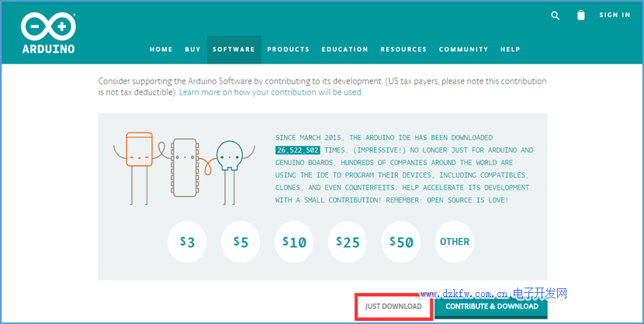Choose the $3 contribution amount

tap(187, 242)
